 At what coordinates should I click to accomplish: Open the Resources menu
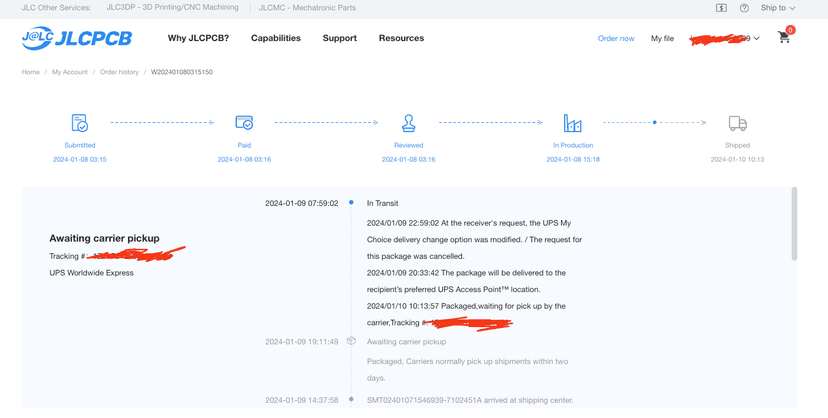pyautogui.click(x=401, y=38)
